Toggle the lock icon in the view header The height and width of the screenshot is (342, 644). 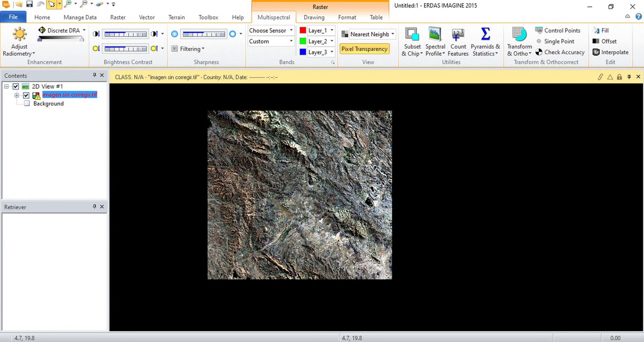coord(619,77)
